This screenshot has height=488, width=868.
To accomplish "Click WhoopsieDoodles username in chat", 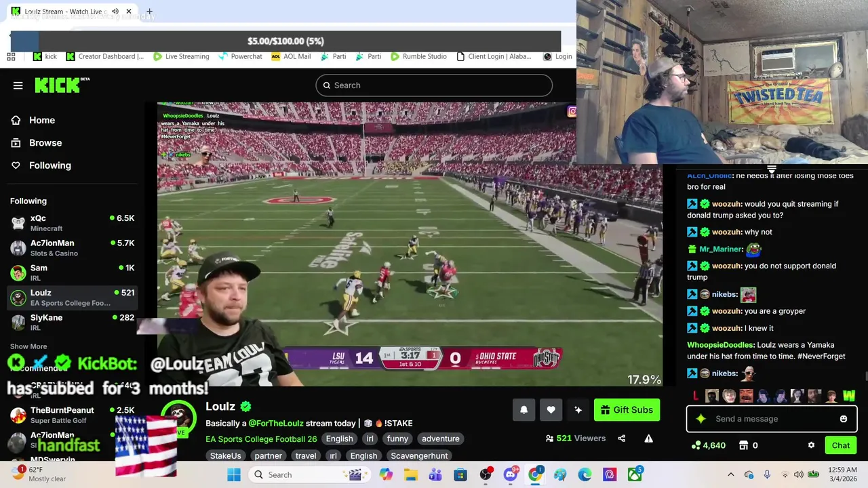I will click(720, 345).
